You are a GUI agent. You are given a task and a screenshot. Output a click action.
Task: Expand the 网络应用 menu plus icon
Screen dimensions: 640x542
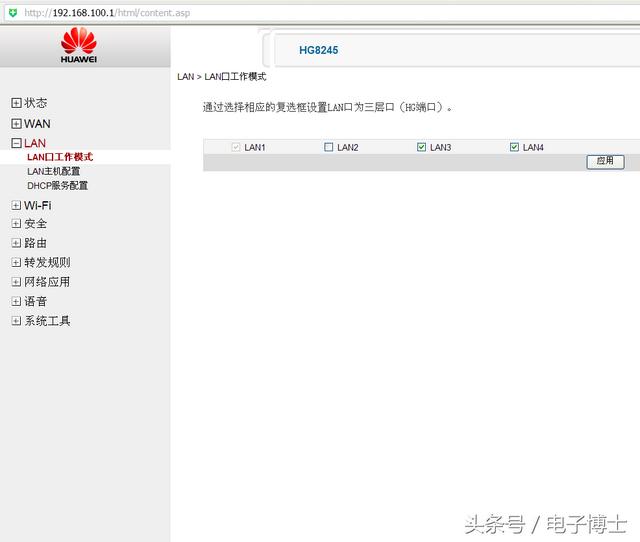pos(16,282)
